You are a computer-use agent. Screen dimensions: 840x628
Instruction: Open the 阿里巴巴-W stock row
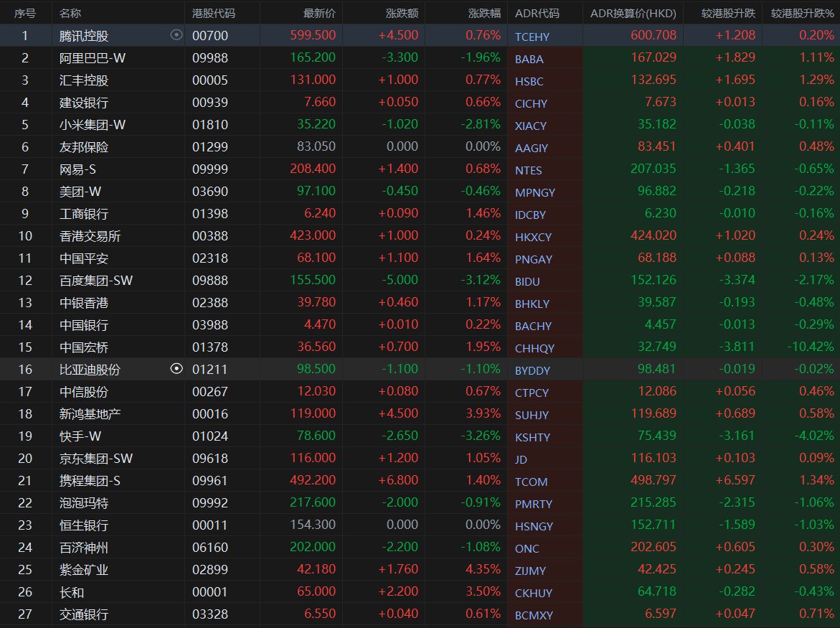[93, 58]
